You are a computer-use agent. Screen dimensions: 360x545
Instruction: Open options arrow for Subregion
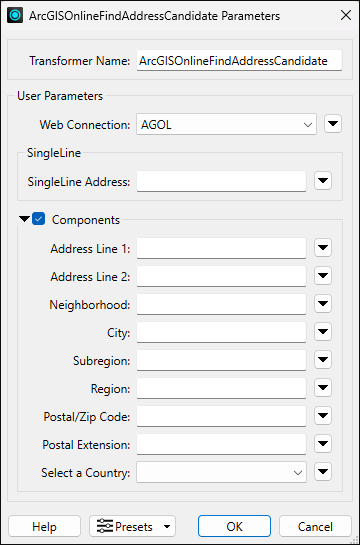click(x=323, y=360)
